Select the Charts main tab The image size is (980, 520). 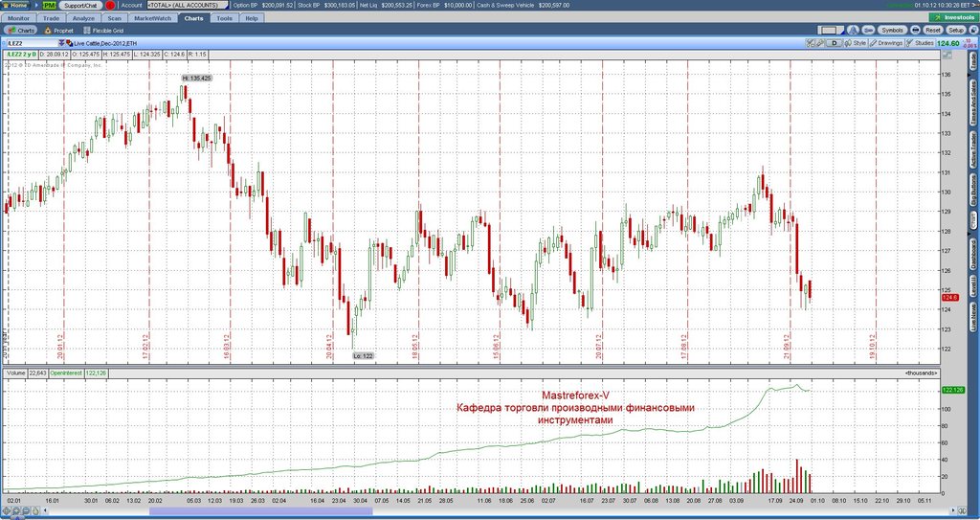[x=193, y=18]
